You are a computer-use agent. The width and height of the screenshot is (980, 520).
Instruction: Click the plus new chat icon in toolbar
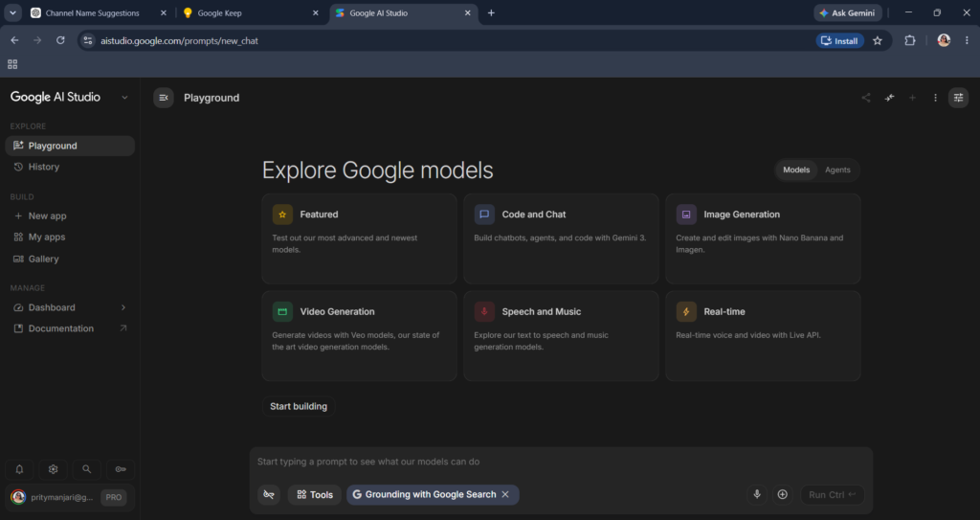pos(912,98)
